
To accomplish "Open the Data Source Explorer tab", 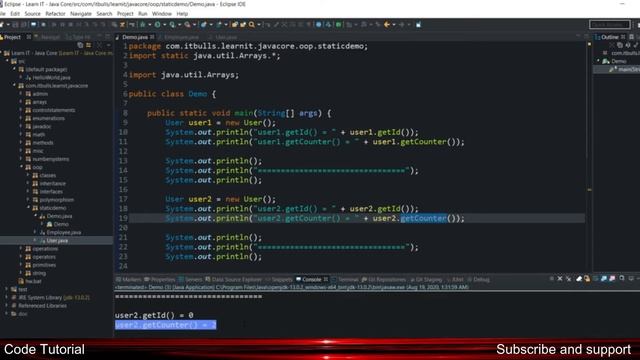I will (233, 280).
